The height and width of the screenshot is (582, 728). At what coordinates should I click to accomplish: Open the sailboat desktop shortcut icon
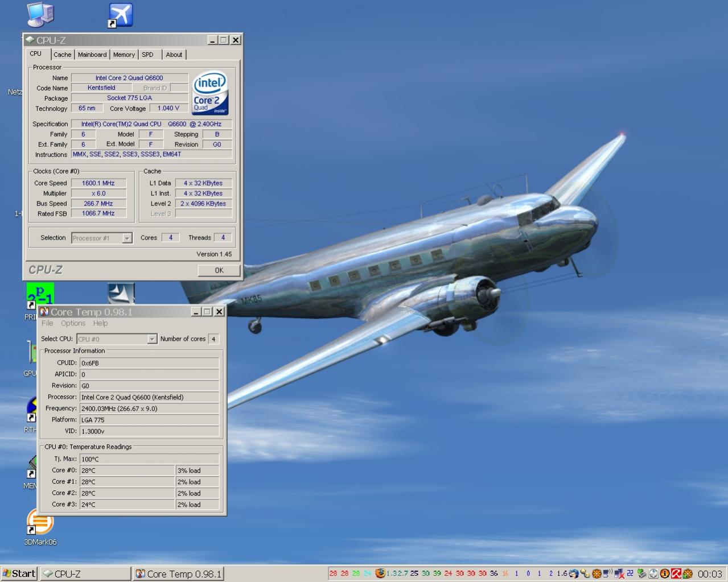(x=121, y=294)
